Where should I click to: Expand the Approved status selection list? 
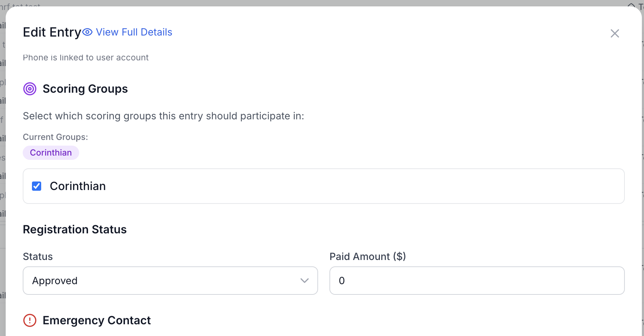[x=170, y=281]
